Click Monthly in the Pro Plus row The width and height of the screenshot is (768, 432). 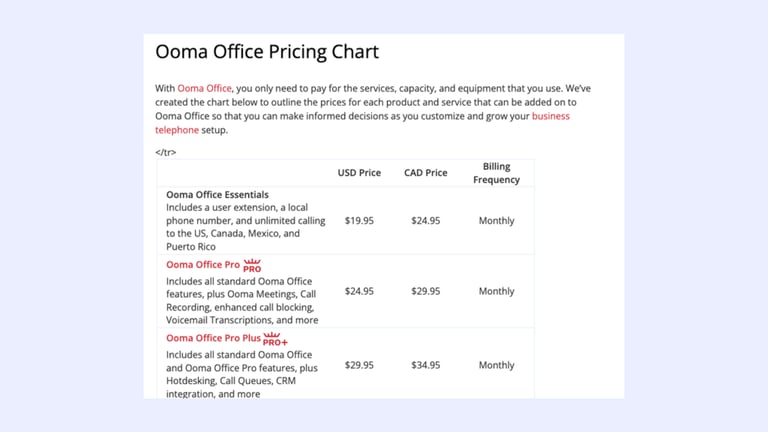(496, 365)
